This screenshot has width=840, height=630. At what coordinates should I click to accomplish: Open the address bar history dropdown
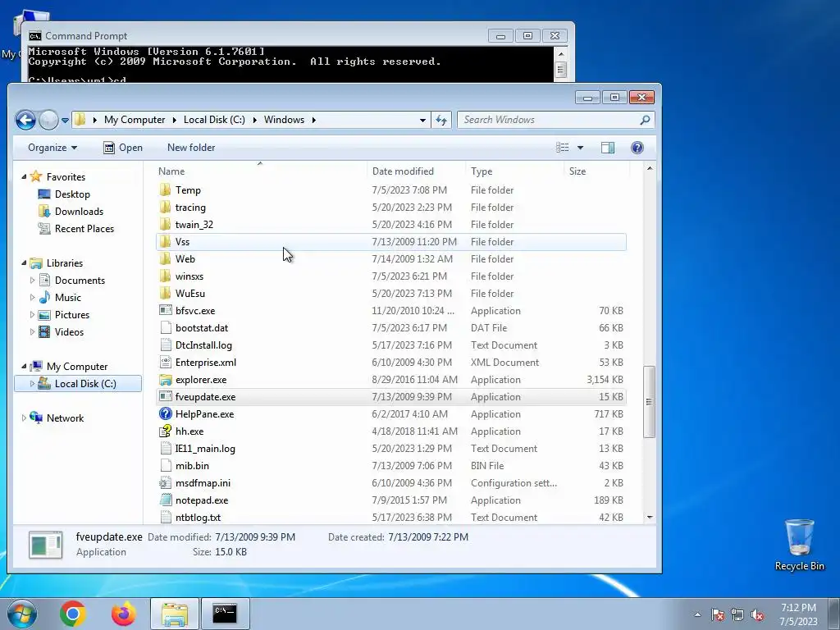tap(422, 120)
